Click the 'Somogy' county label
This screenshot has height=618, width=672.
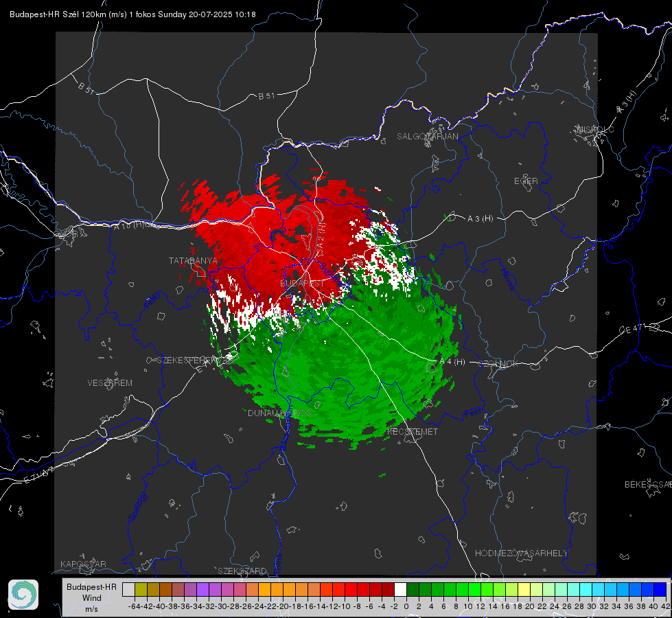(x=137, y=507)
